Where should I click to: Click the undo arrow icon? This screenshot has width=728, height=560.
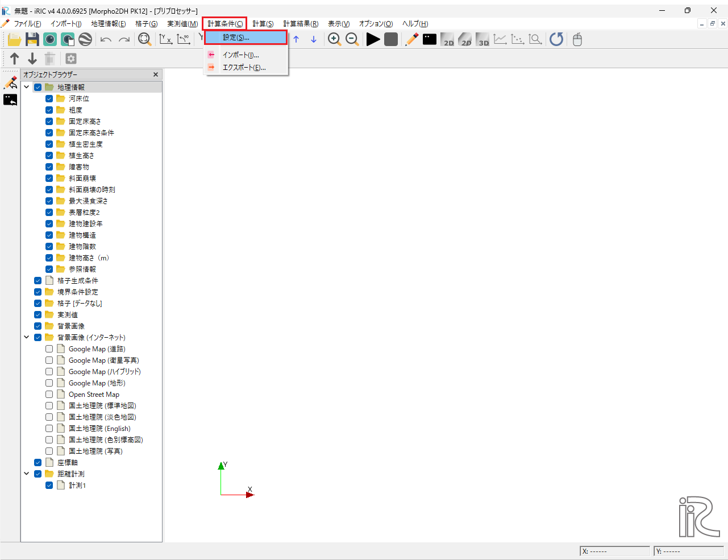coord(106,39)
